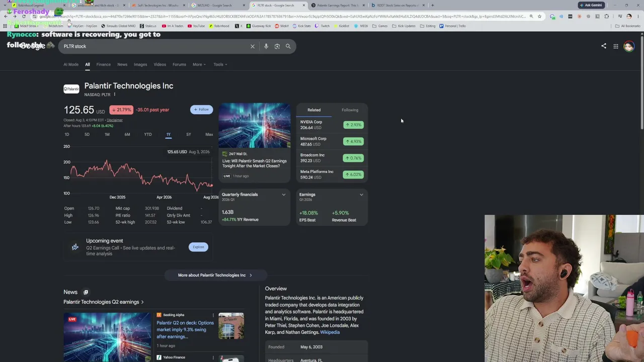The image size is (644, 362).
Task: Expand the Earnings section
Action: (361, 195)
